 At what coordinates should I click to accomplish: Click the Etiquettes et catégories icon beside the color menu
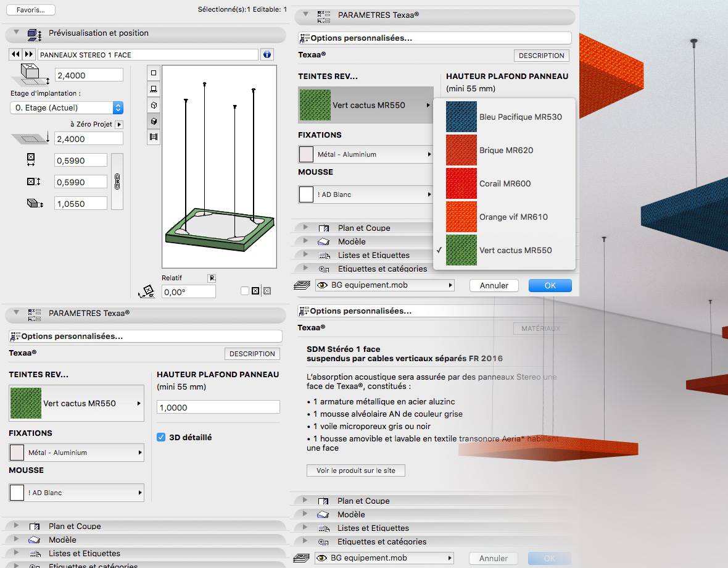click(324, 269)
